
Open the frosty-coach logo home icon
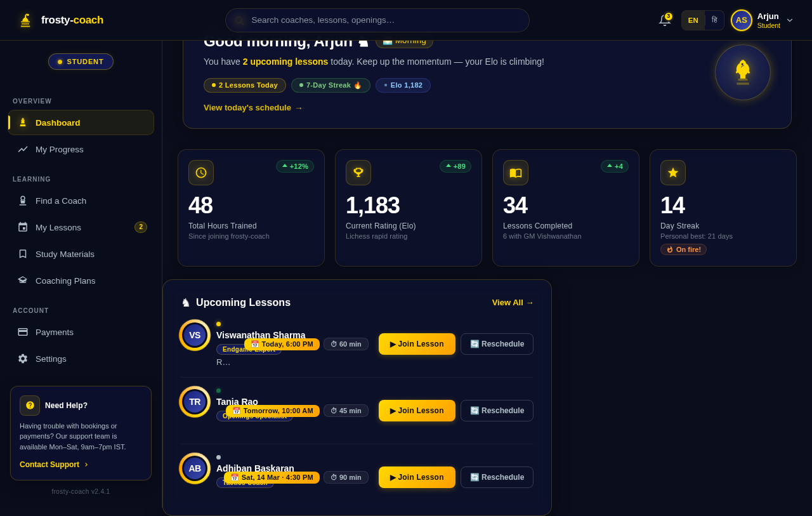pyautogui.click(x=25, y=20)
